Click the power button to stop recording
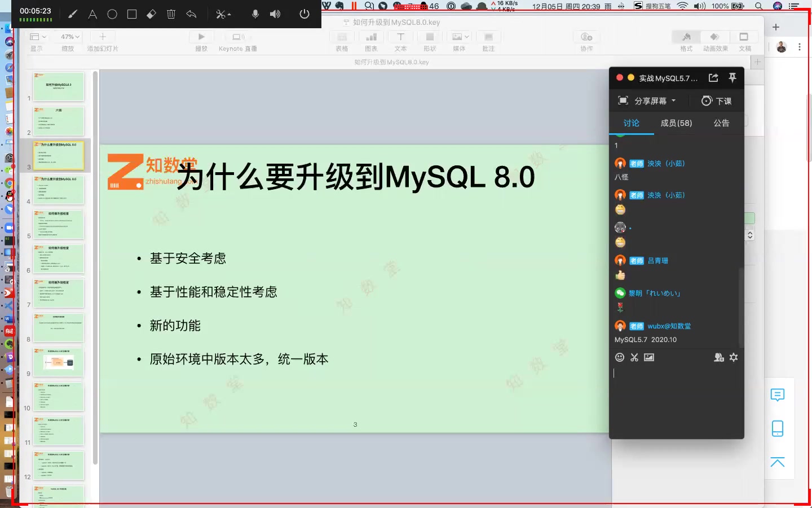This screenshot has height=508, width=812. [304, 14]
